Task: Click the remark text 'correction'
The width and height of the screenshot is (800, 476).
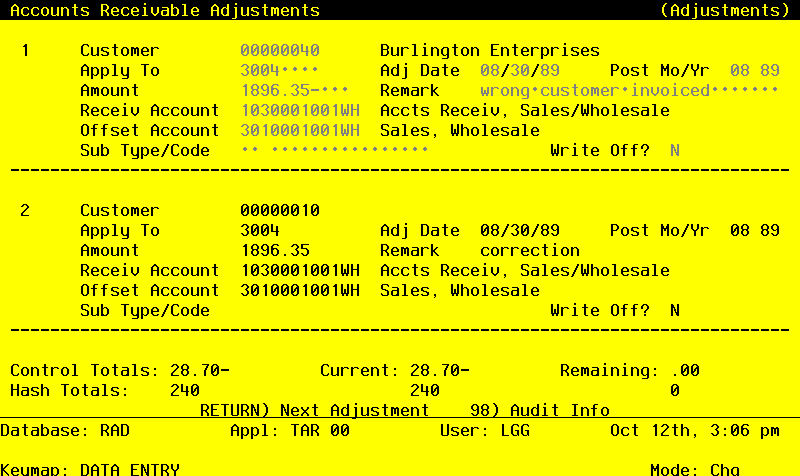Action: [x=530, y=250]
